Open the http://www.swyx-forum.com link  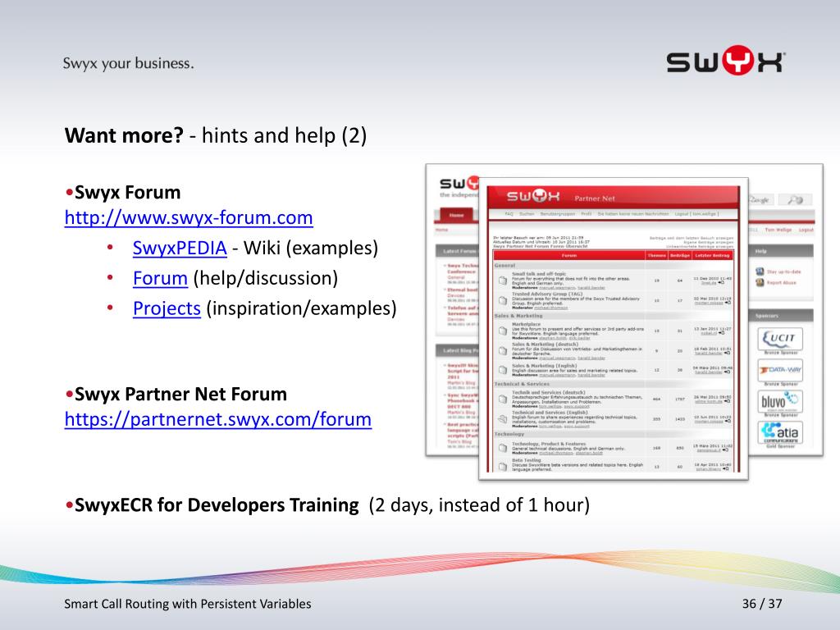pyautogui.click(x=189, y=218)
